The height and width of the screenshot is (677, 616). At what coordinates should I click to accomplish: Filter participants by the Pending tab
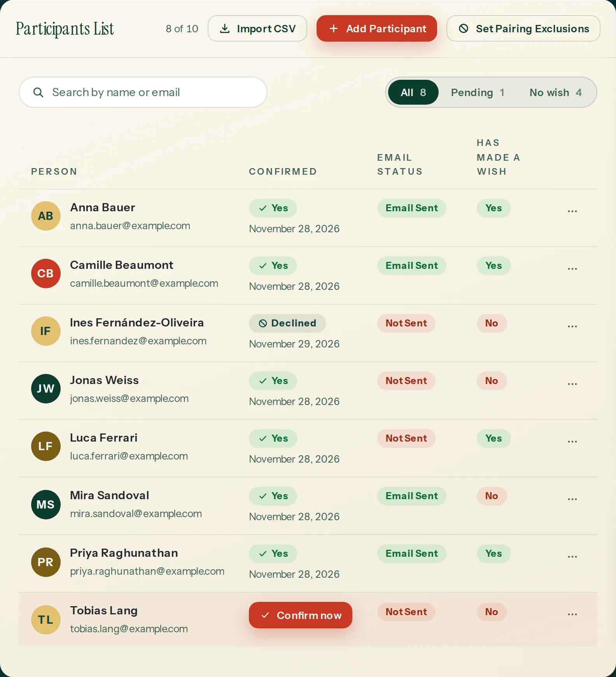[x=478, y=92]
